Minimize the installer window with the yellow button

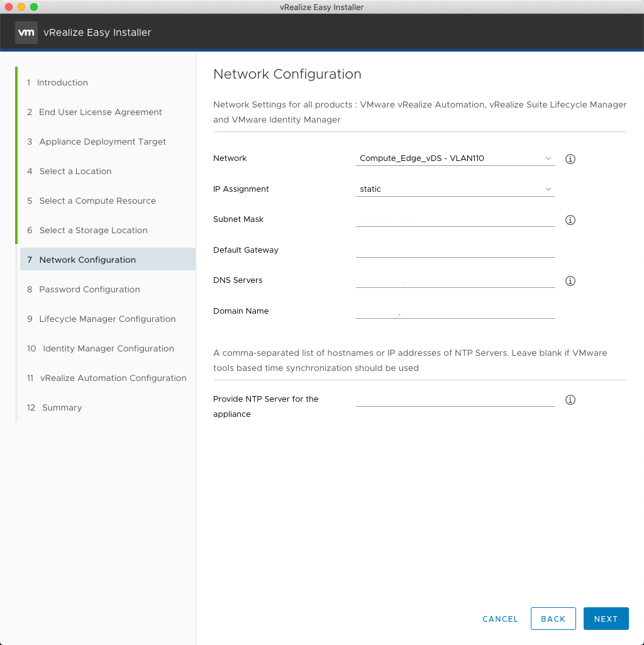(21, 7)
